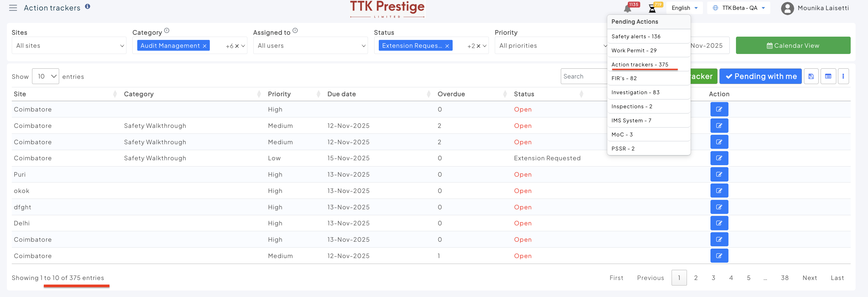The image size is (868, 297).
Task: Edit the Extension Requested row entry
Action: (719, 158)
